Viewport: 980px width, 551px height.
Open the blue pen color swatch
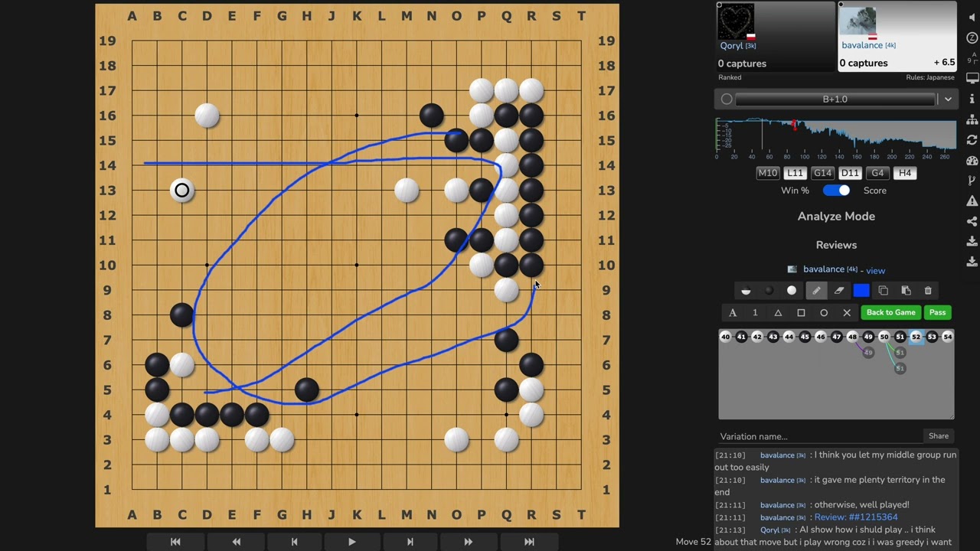coord(861,291)
